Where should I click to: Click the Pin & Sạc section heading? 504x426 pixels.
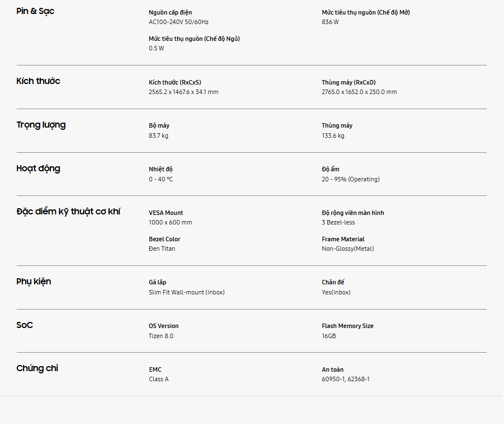[x=35, y=11]
